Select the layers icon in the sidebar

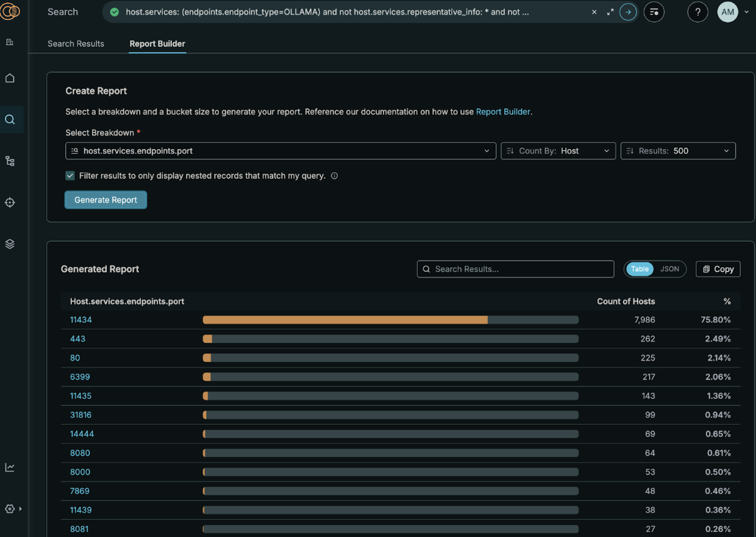(9, 243)
